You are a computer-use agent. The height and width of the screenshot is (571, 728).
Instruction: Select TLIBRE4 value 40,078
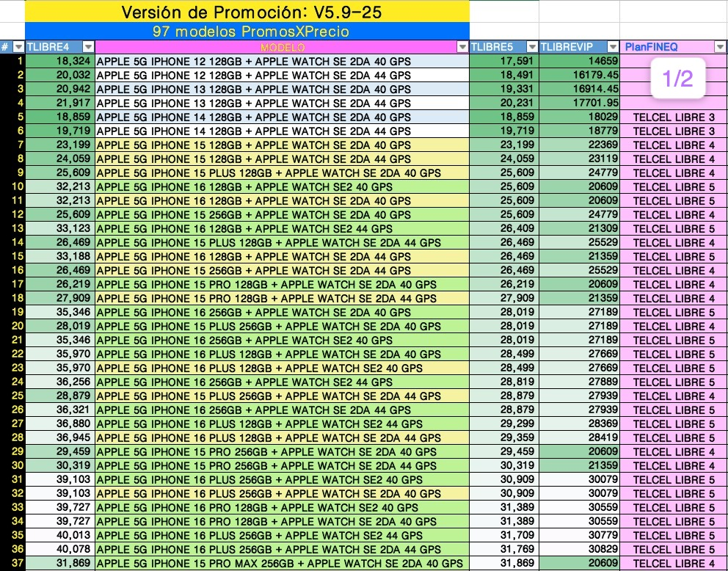pos(60,549)
